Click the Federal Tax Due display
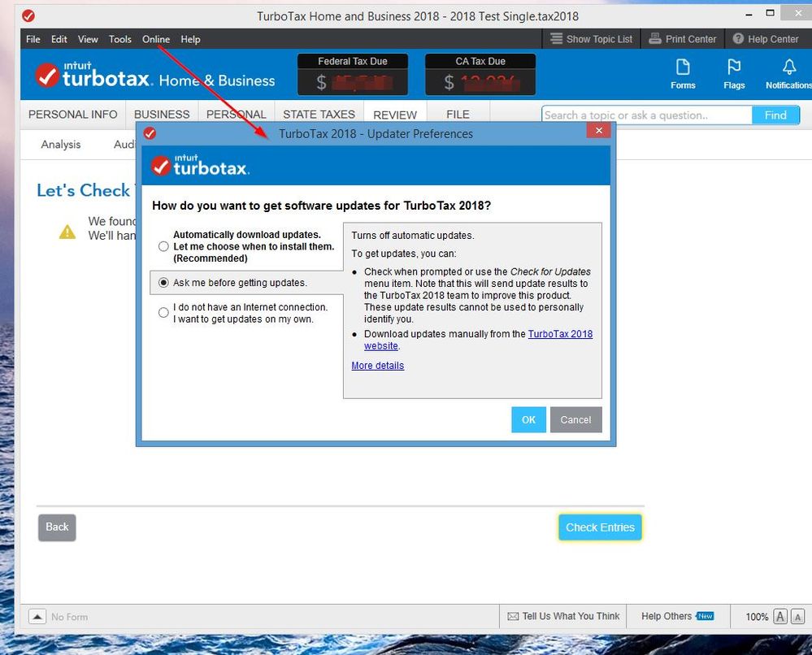This screenshot has height=655, width=812. [353, 75]
